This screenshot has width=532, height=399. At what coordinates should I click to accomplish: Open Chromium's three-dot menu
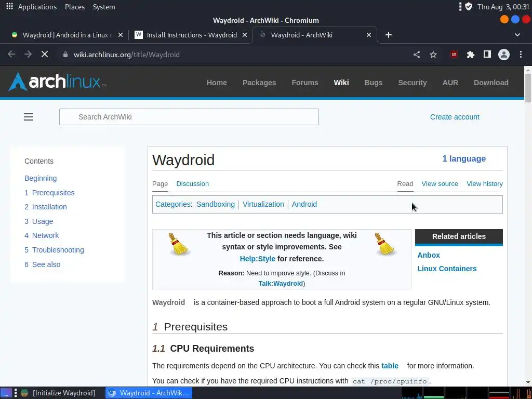(521, 54)
